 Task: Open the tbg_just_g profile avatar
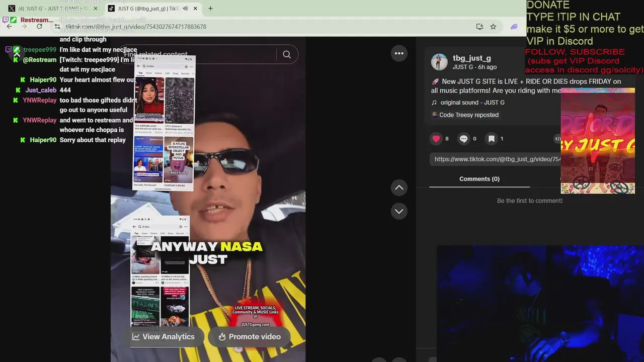tap(439, 62)
